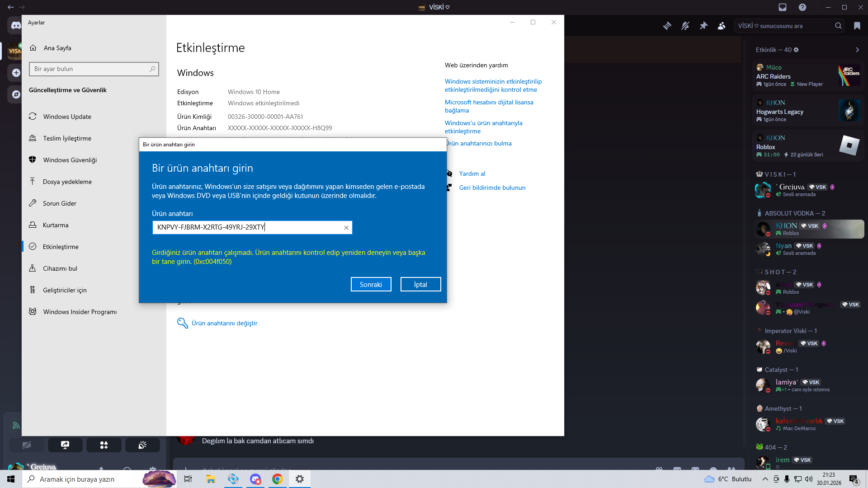Open Dosya yedekleme settings page
The image size is (868, 488).
(x=94, y=182)
